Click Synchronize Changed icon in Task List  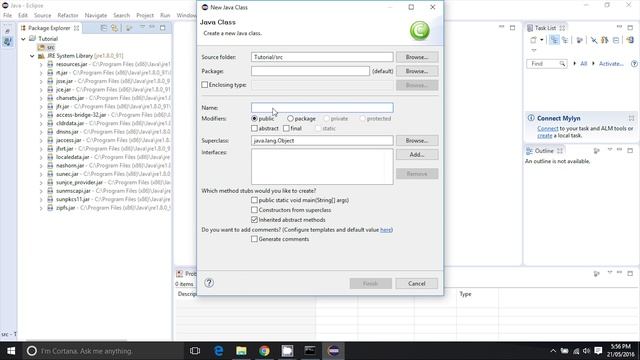(x=604, y=40)
